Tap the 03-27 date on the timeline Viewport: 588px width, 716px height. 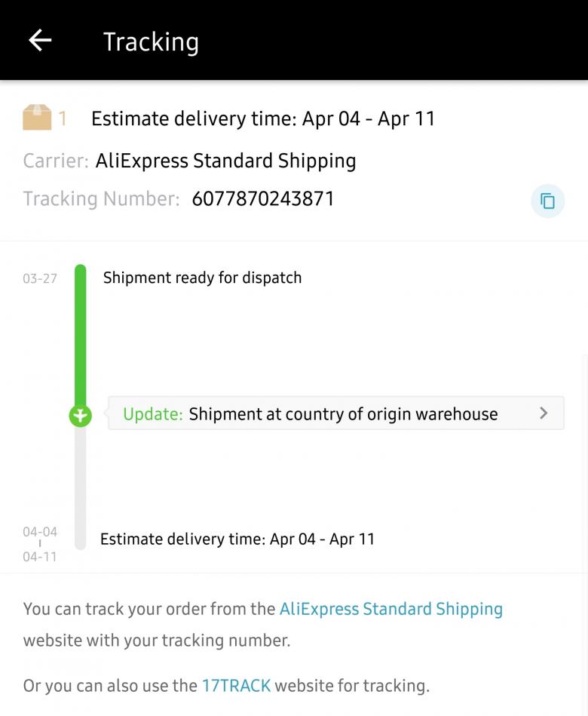tap(40, 278)
